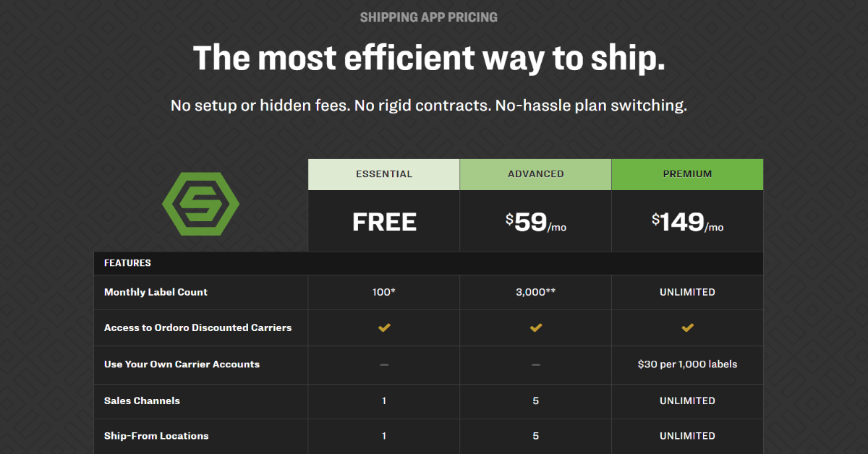Click the Premium plan discounted carriers checkmark
868x454 pixels.
coord(687,328)
